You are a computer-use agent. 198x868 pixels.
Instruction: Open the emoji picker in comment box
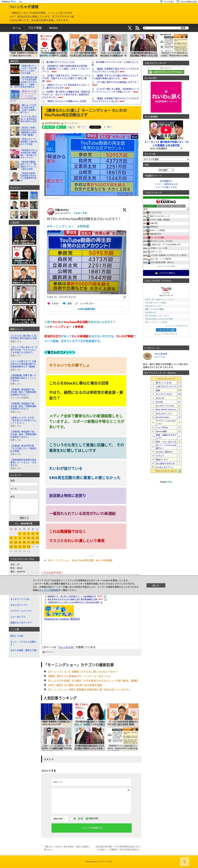pos(128,790)
